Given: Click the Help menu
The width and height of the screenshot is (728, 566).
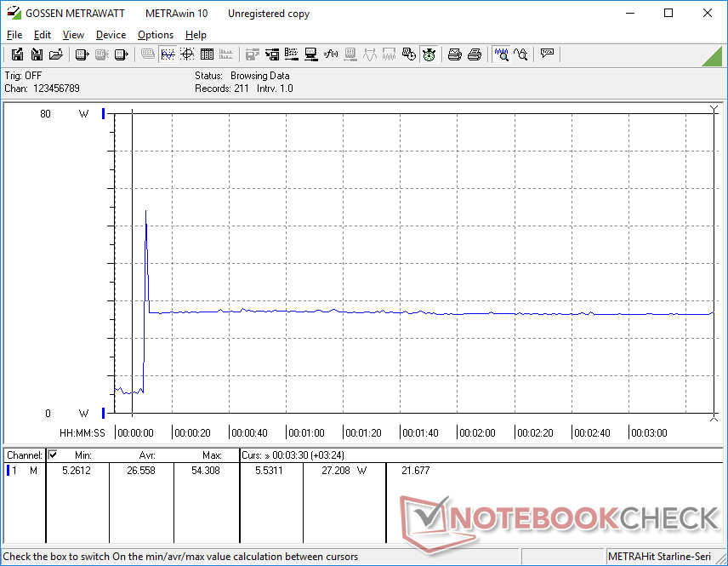Looking at the screenshot, I should point(196,35).
